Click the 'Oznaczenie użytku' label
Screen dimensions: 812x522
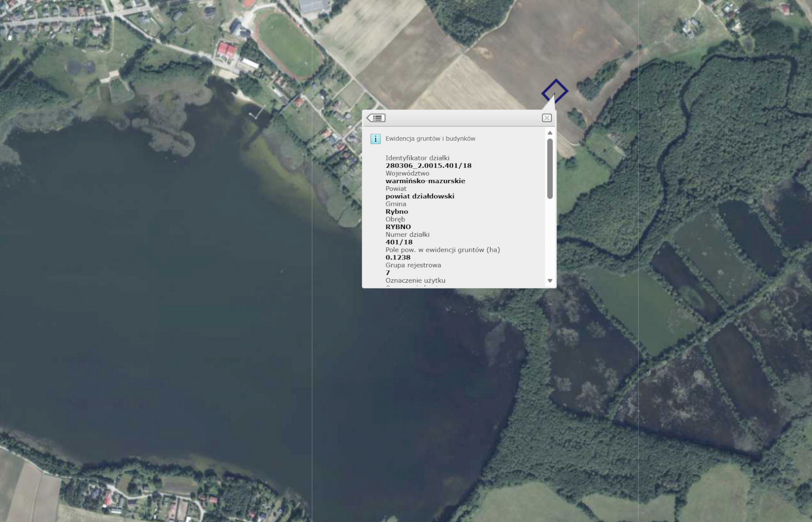coord(415,280)
